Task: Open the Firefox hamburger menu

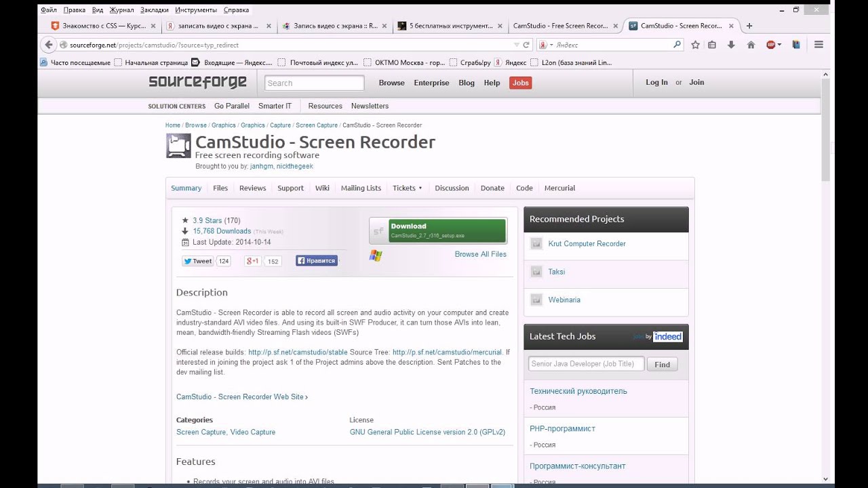Action: pos(818,45)
